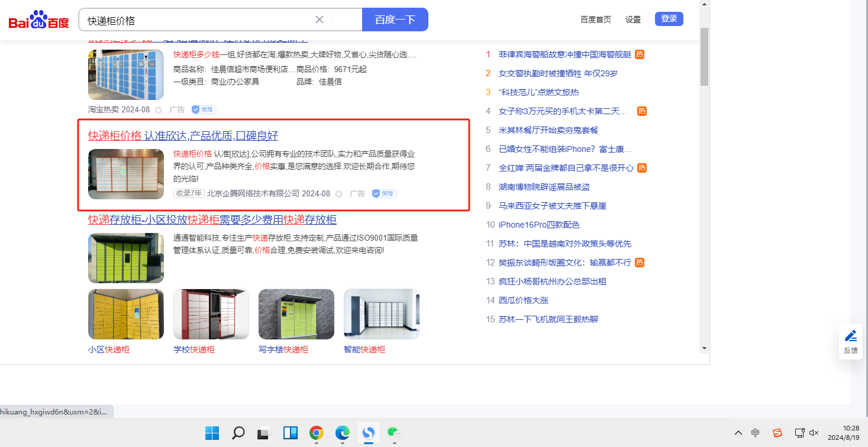Screen dimensions: 868x447
Task: Open the blue locker thumbnail of Taobao ad
Action: [126, 74]
